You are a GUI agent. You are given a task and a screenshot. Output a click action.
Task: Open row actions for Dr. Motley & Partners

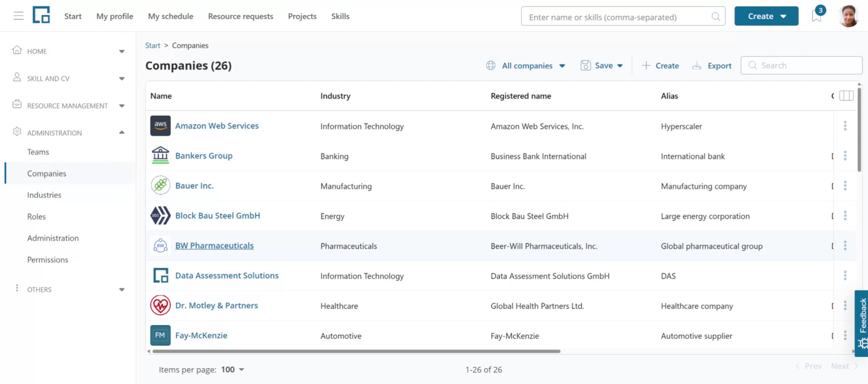click(x=845, y=305)
